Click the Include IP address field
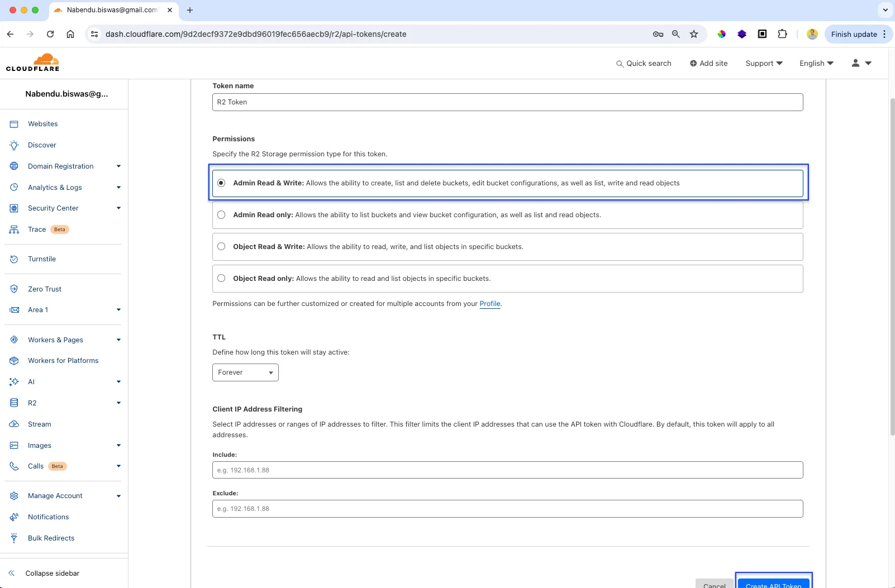Viewport: 895px width, 588px height. coord(508,470)
